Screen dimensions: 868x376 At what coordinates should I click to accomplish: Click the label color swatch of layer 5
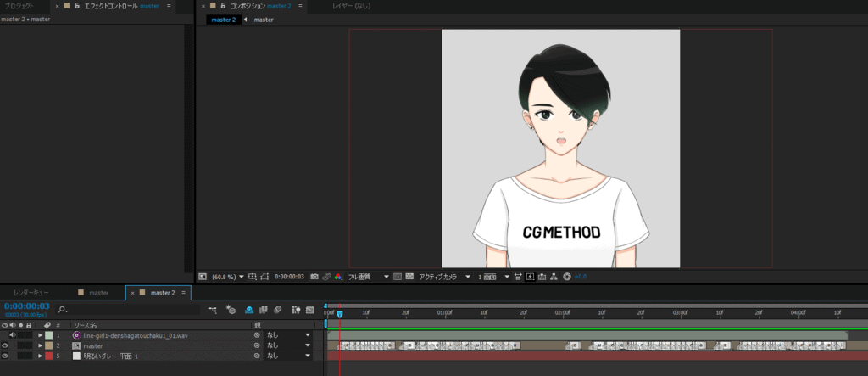tap(49, 356)
